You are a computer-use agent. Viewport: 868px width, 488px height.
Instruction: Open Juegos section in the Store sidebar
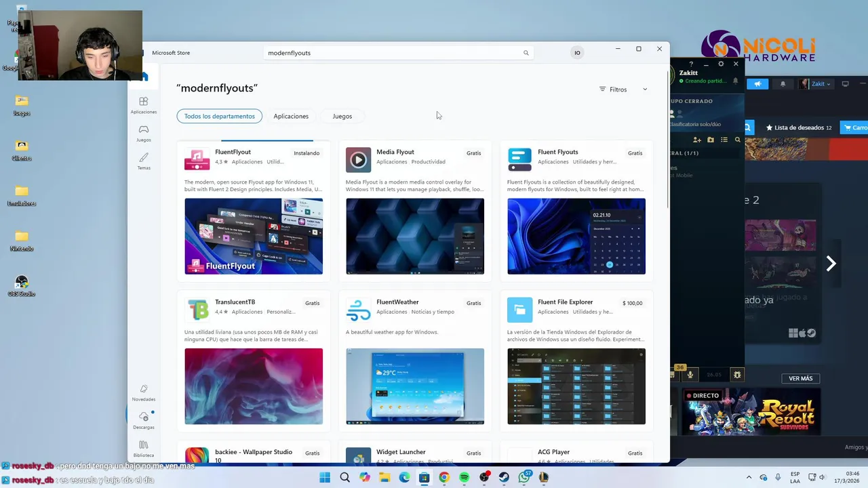[x=144, y=134]
